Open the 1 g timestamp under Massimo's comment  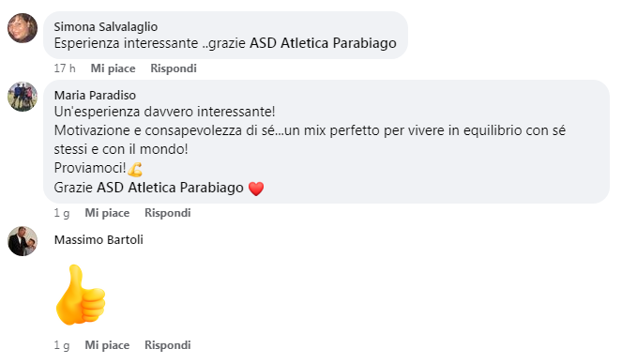(x=62, y=345)
